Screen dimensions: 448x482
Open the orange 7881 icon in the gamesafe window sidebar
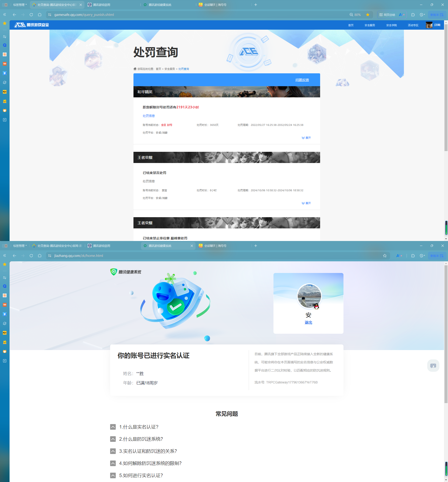point(5,64)
